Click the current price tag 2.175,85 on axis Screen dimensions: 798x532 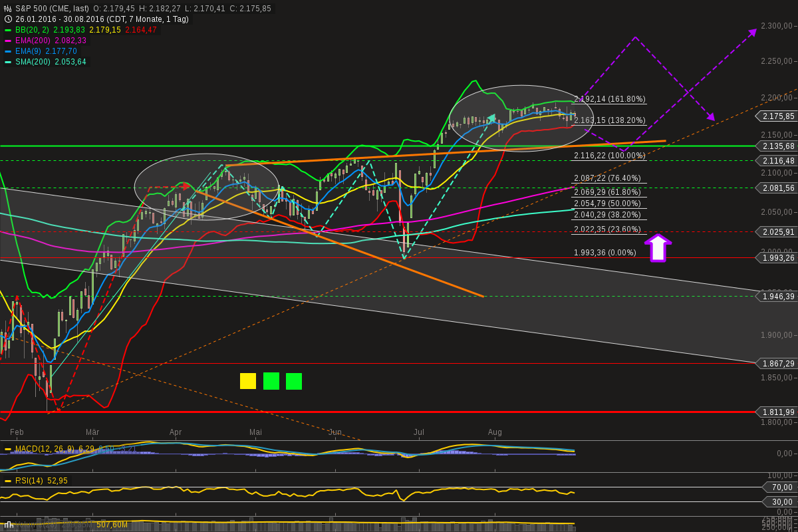click(x=777, y=116)
